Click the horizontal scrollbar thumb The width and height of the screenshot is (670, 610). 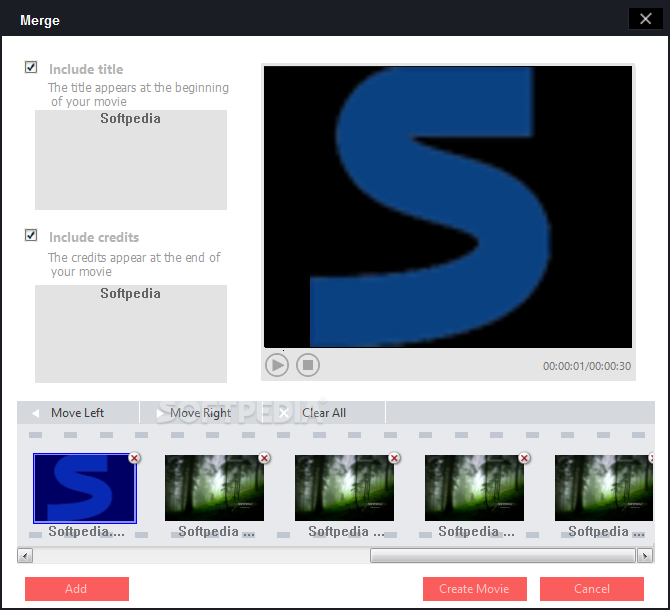click(502, 556)
